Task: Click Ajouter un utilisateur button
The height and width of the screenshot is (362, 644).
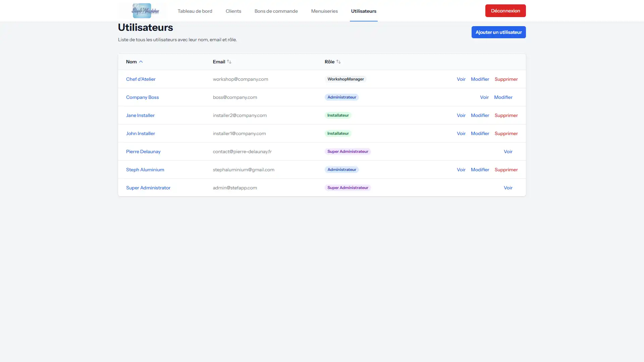Action: click(x=498, y=32)
